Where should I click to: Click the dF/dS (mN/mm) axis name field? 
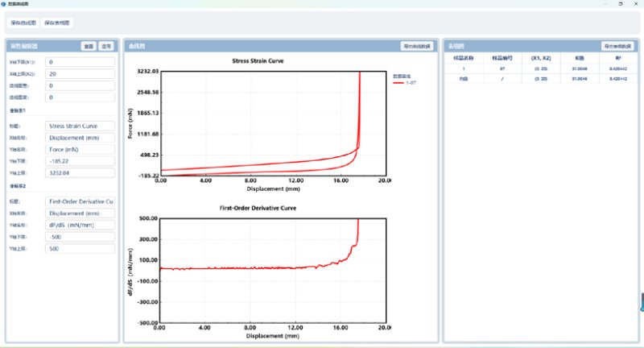pos(80,225)
